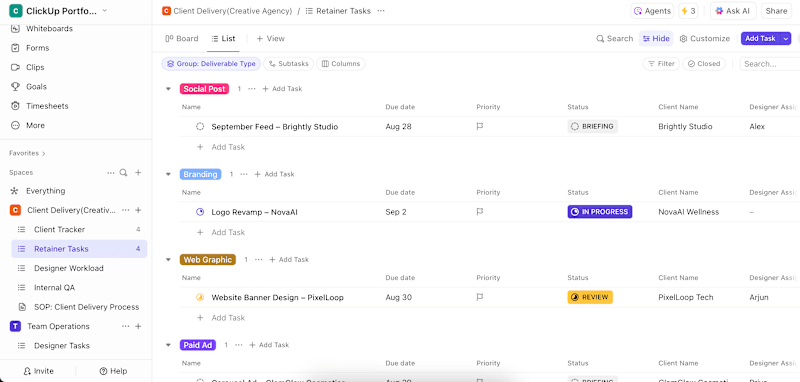Click the search icon next to Spaces
This screenshot has width=800, height=382.
pos(123,173)
